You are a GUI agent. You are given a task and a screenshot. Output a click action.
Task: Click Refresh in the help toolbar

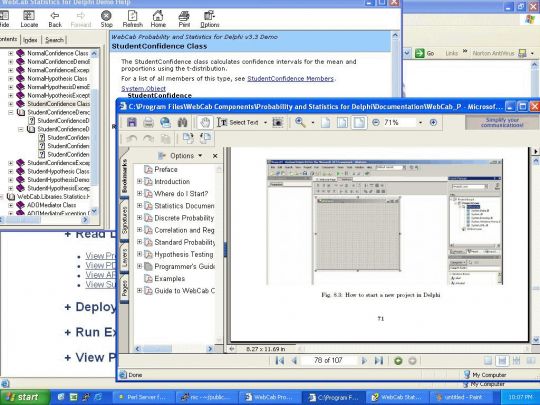click(x=133, y=19)
